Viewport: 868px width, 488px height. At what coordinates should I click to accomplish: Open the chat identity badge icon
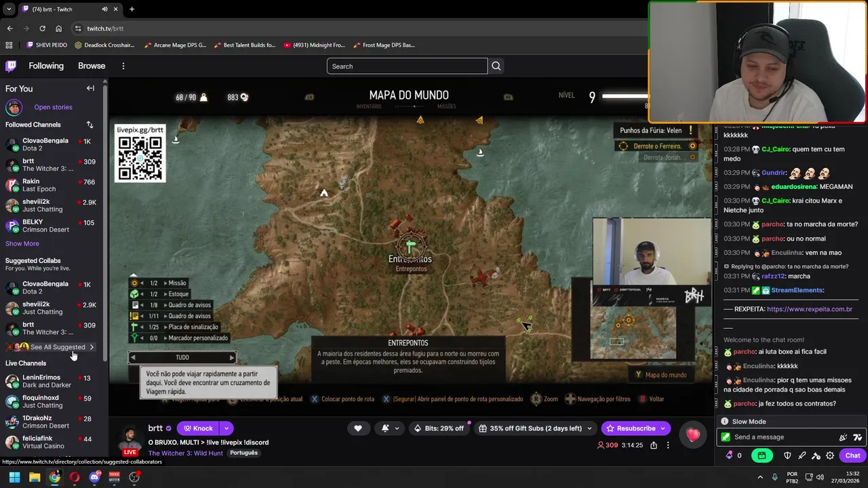tap(726, 437)
